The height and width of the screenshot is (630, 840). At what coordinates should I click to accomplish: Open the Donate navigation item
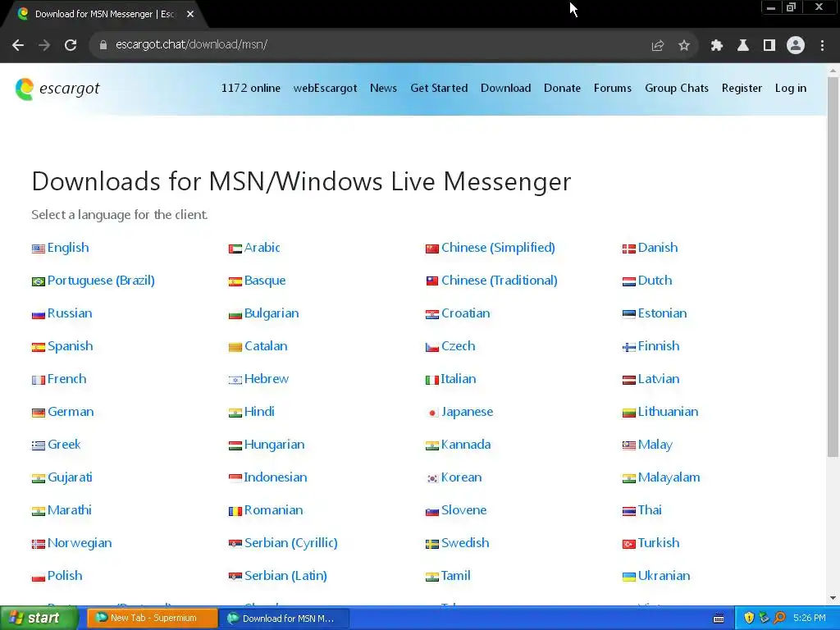563,89
